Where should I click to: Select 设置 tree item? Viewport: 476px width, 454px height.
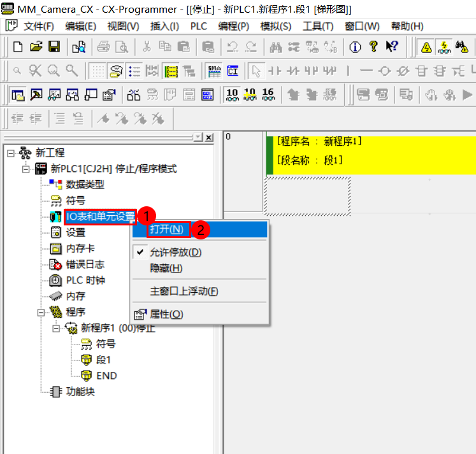point(76,232)
